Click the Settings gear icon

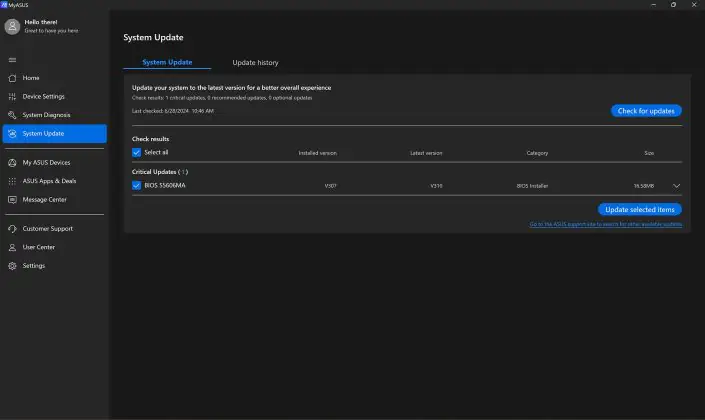click(12, 266)
